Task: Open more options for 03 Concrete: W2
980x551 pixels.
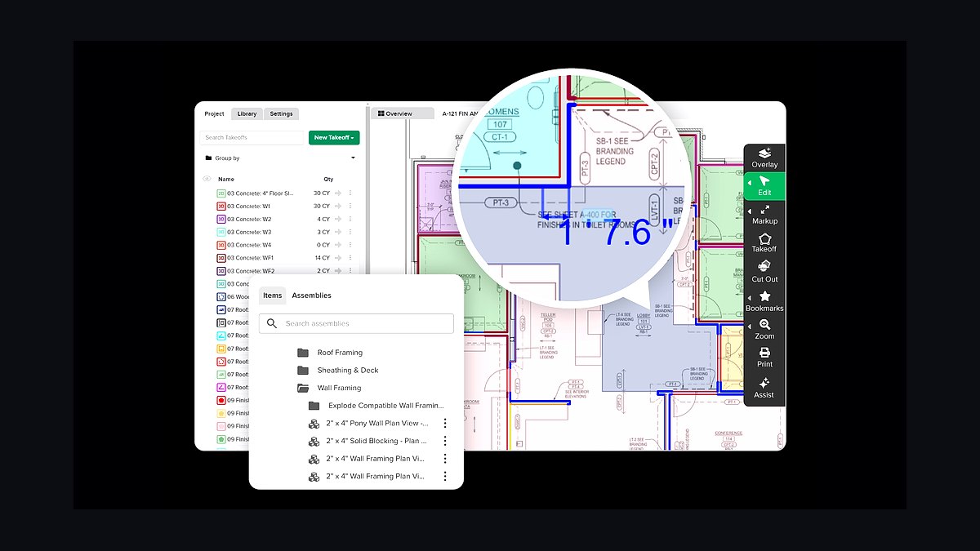Action: coord(350,219)
